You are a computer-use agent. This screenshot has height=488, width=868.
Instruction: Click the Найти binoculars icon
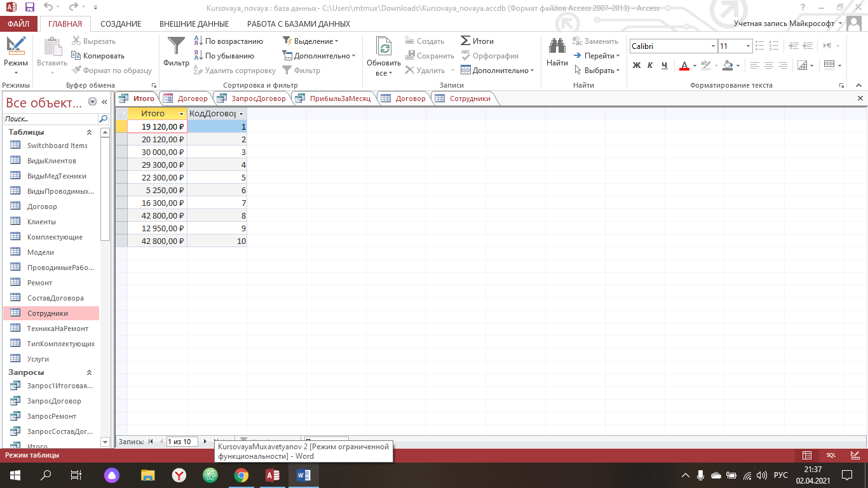[x=557, y=46]
